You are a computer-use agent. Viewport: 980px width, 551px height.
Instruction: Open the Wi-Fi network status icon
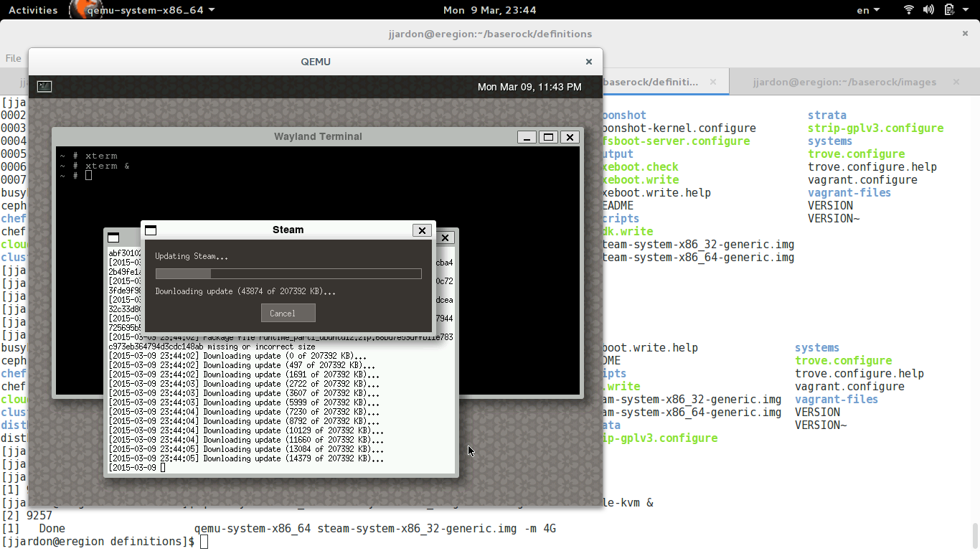point(909,10)
